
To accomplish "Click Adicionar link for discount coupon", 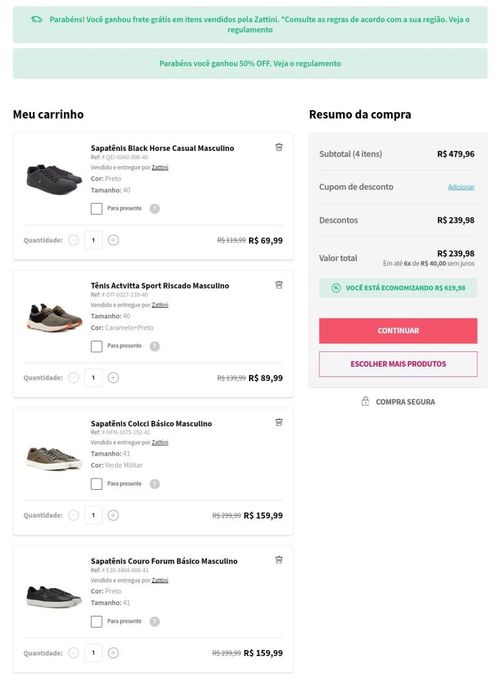I will (461, 187).
